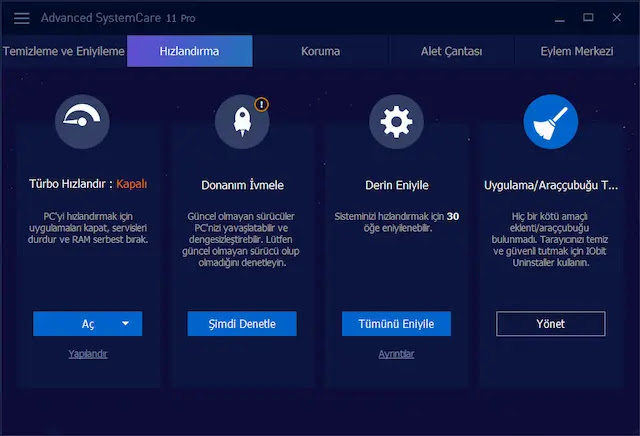The image size is (640, 436).
Task: Minimize the Advanced SystemCare window
Action: 560,18
